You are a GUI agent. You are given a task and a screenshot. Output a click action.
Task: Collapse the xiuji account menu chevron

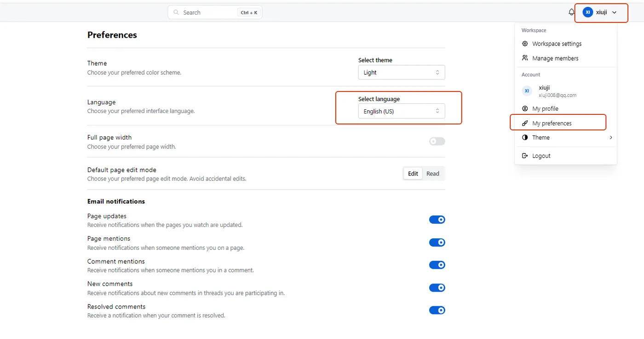pyautogui.click(x=614, y=12)
